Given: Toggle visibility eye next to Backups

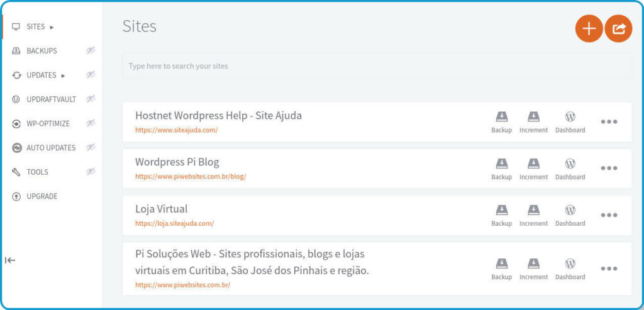Looking at the screenshot, I should tap(91, 50).
